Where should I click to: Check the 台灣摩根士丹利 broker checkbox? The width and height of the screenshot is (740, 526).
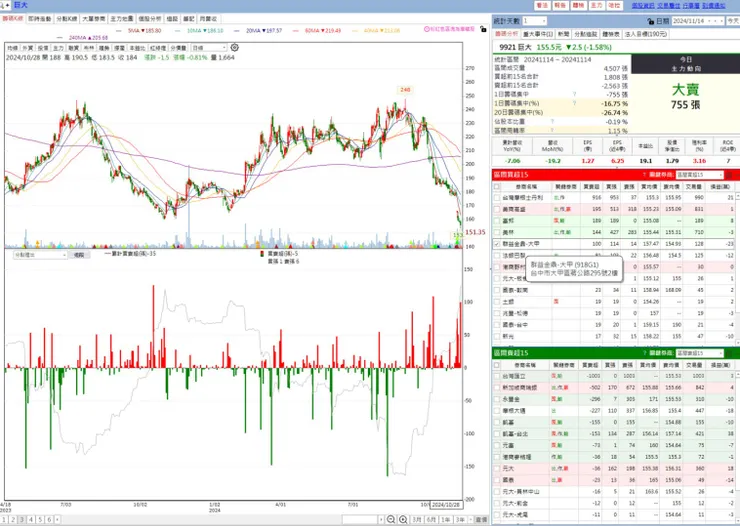click(x=496, y=198)
